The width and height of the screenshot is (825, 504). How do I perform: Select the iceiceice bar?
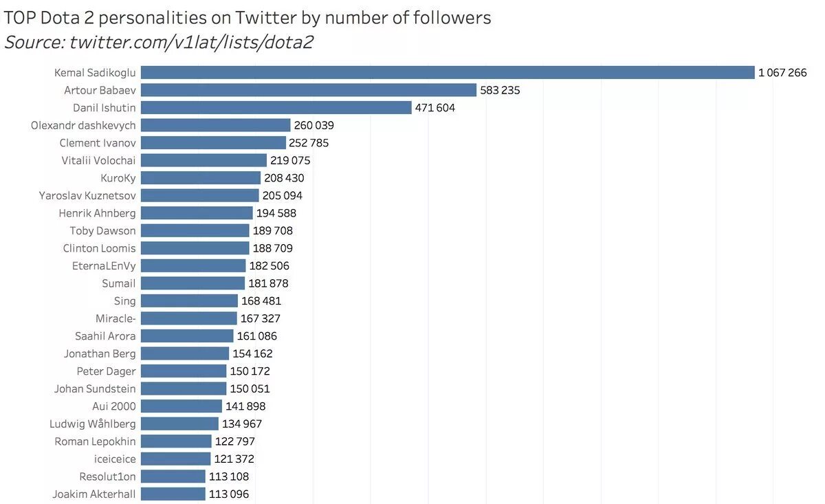176,459
